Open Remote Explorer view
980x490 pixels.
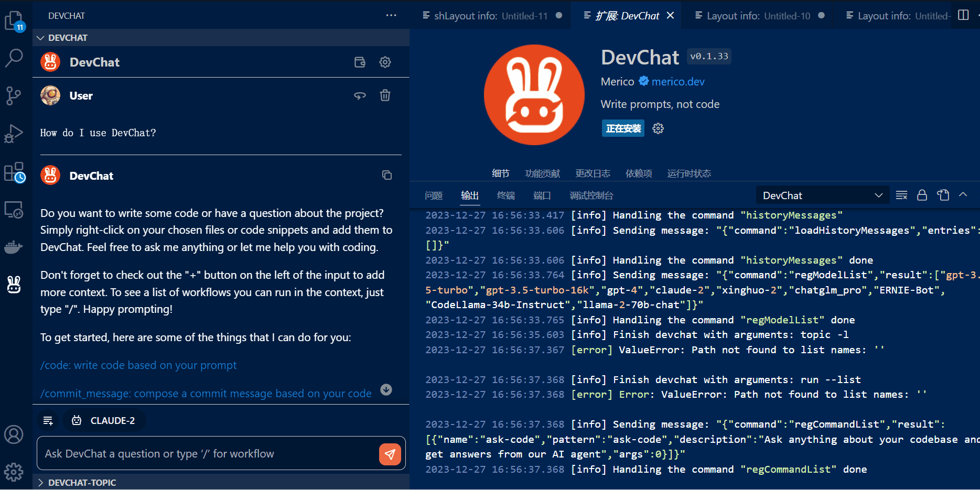click(x=14, y=210)
